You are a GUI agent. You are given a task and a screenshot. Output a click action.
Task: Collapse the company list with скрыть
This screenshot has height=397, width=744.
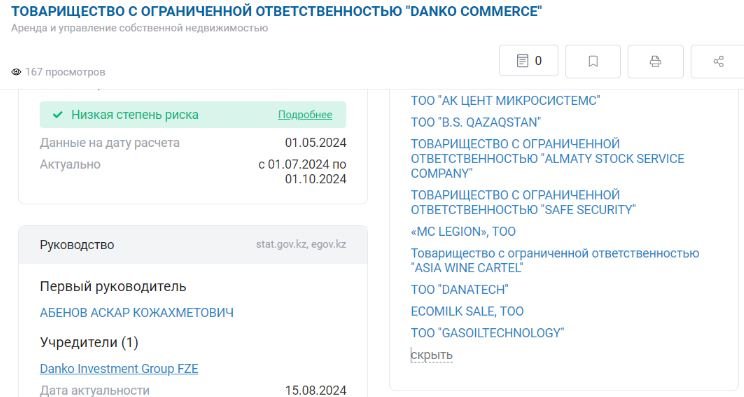click(x=432, y=355)
